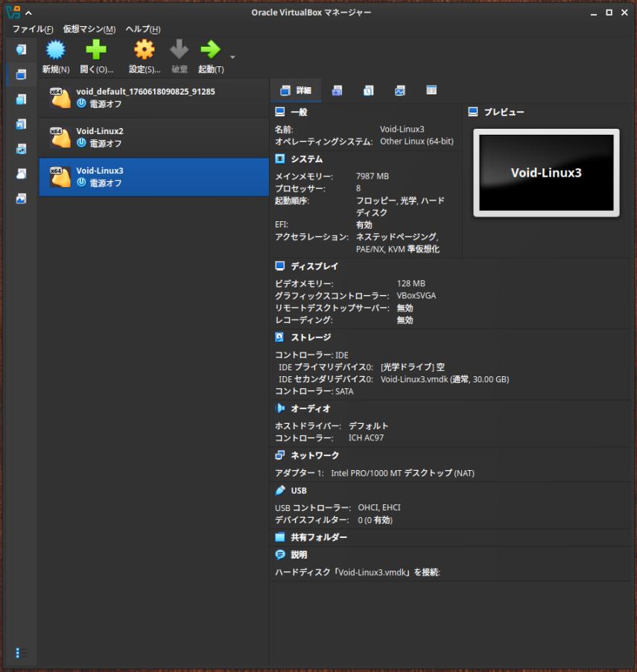Click the Intel PRO/1000 MT adapter value

[x=402, y=473]
